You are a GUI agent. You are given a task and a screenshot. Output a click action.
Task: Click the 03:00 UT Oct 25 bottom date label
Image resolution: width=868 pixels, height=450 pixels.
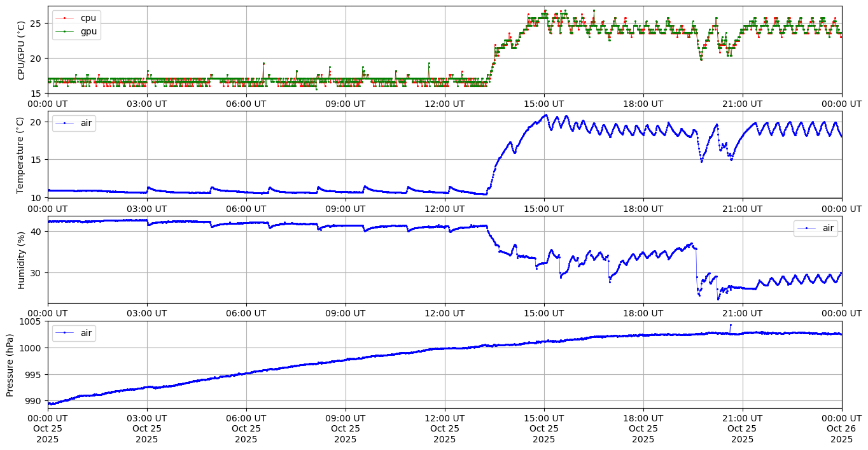coord(147,428)
